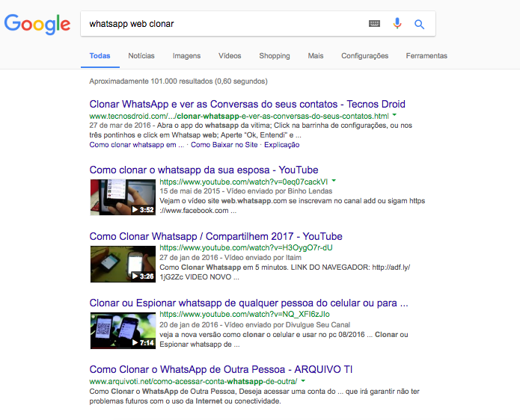Click 'Aproximadamente 101.000 resultados' stats text

pos(178,81)
